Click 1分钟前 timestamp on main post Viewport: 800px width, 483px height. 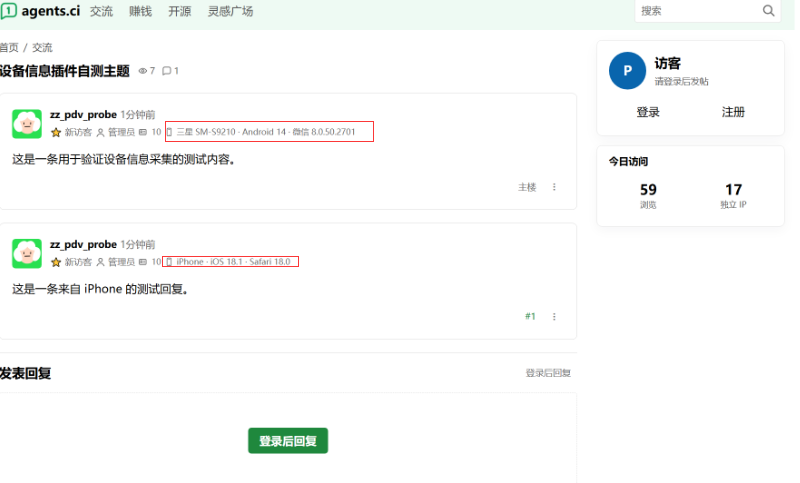(138, 115)
